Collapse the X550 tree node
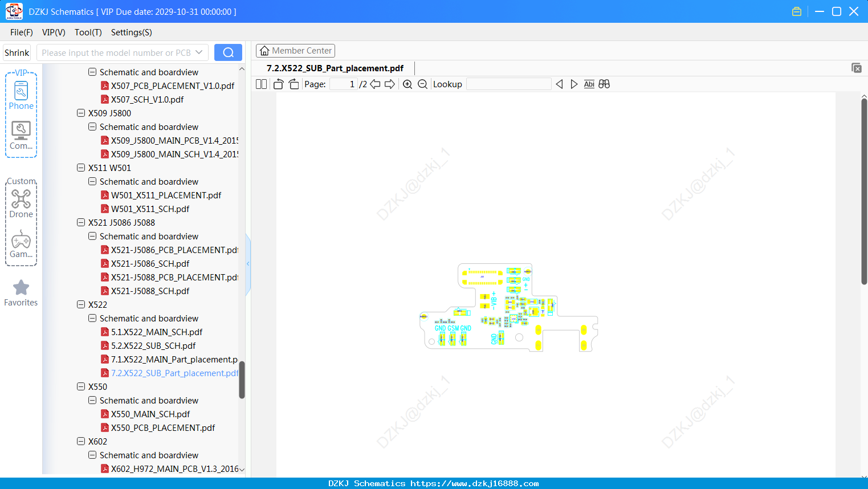868x489 pixels. (81, 386)
